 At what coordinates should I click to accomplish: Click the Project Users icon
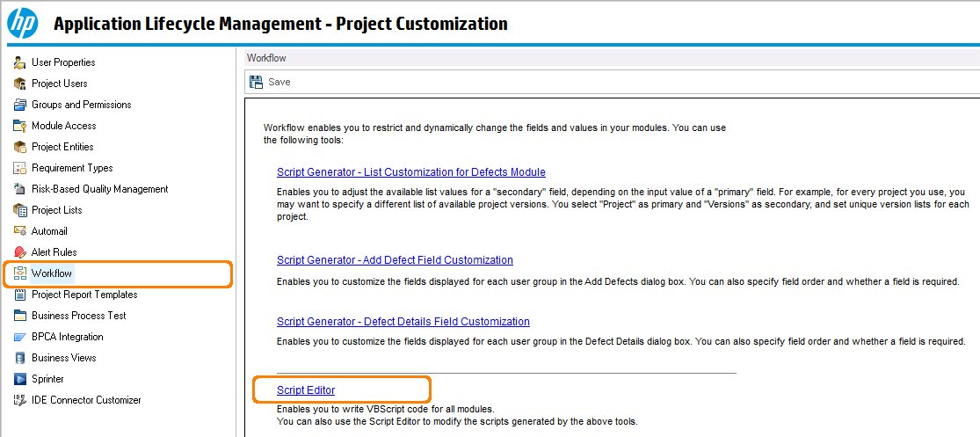pos(20,84)
